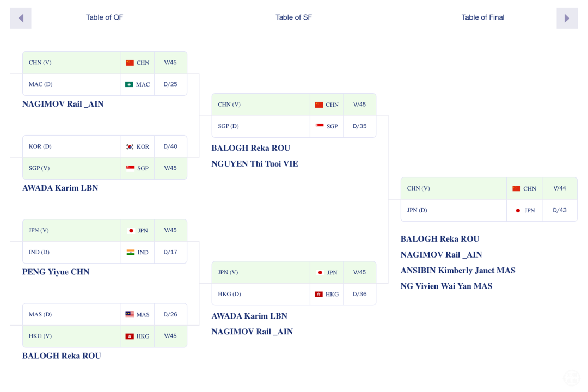Click the India flag icon
This screenshot has width=588, height=392.
click(131, 252)
